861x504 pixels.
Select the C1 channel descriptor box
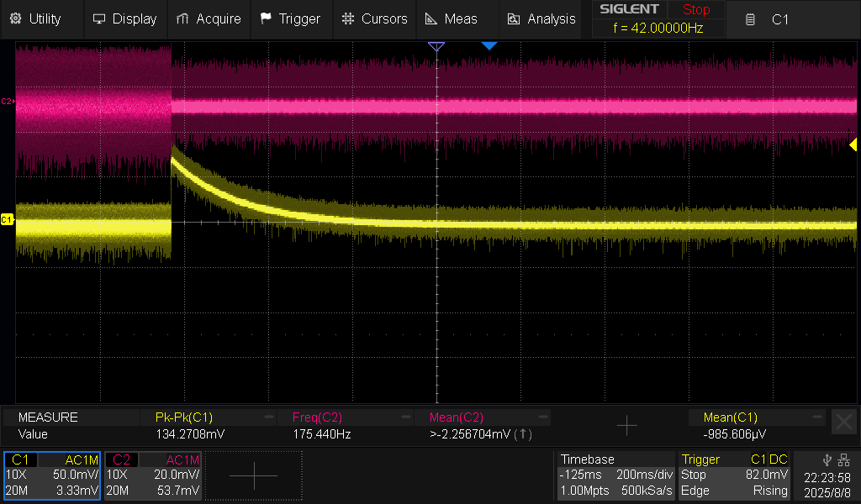[x=52, y=475]
